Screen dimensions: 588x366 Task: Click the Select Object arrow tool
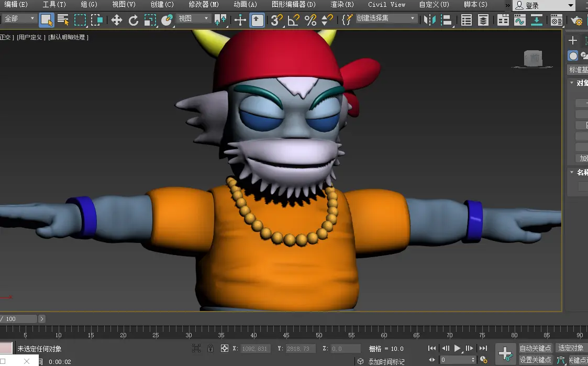[47, 20]
